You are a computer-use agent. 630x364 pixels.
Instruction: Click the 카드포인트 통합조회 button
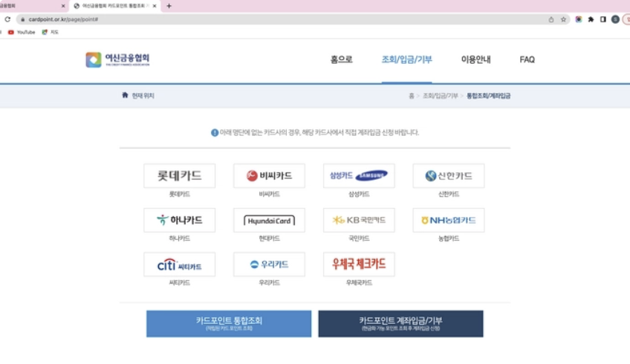(x=229, y=323)
